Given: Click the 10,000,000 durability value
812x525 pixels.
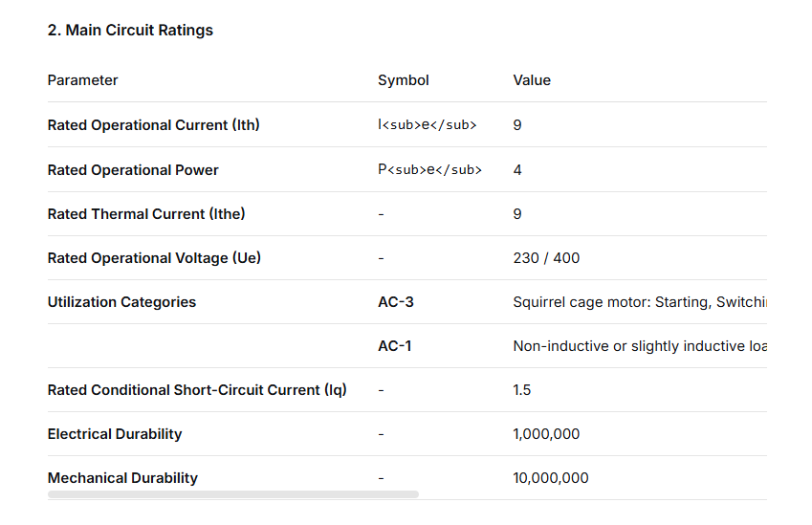Looking at the screenshot, I should [551, 478].
